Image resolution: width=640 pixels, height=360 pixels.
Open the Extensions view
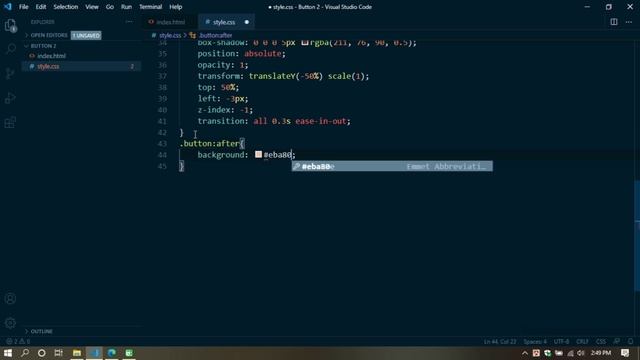point(11,122)
